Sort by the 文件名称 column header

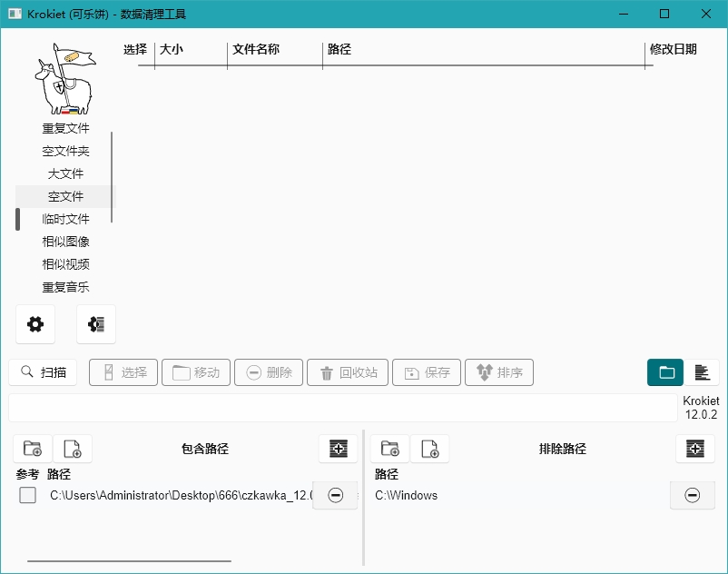pyautogui.click(x=256, y=49)
